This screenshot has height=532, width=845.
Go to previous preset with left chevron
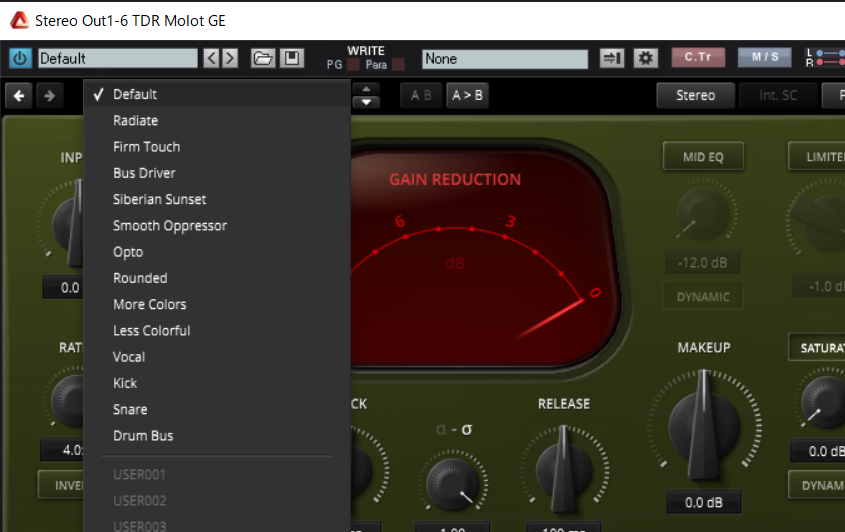[x=212, y=58]
